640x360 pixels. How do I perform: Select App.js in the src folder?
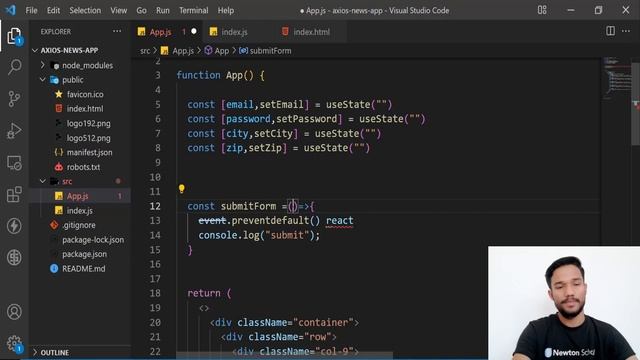(x=78, y=196)
